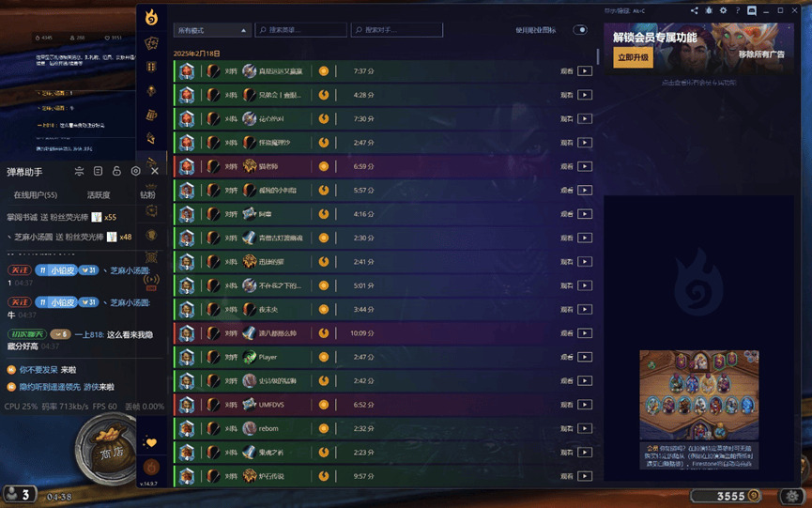This screenshot has width=812, height=508.
Task: Toggle the 使用职业图标 switch
Action: [x=580, y=30]
